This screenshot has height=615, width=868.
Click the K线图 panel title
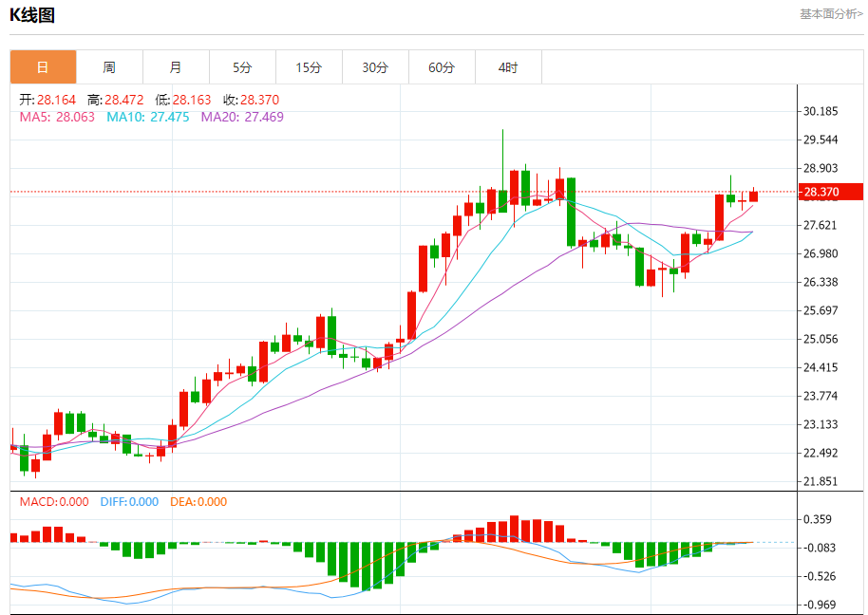pos(32,15)
